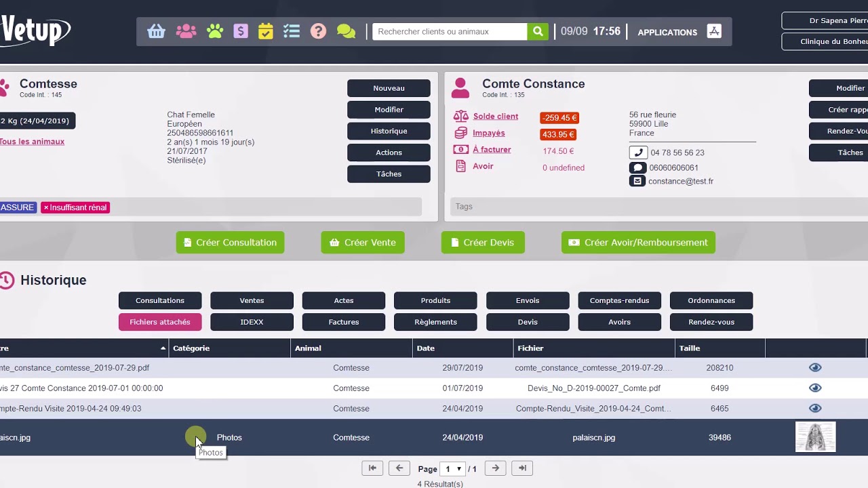
Task: Open the shopping basket icon in toolbar
Action: [x=157, y=32]
